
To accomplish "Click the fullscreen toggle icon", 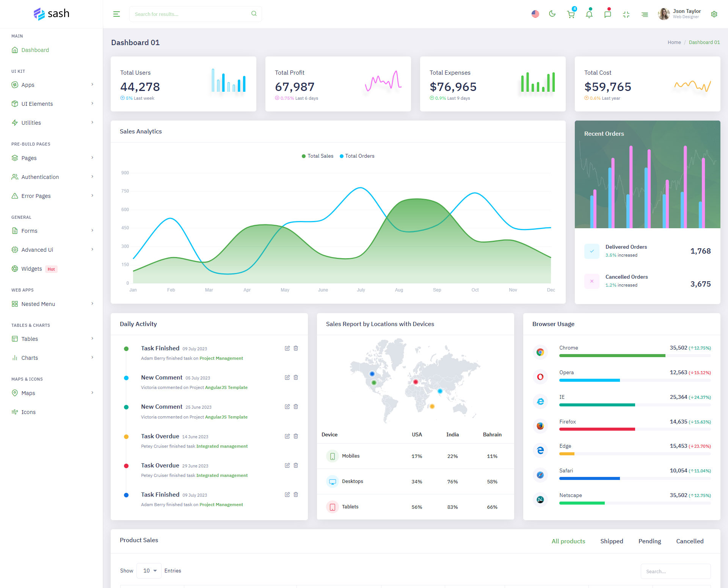I will tap(626, 14).
